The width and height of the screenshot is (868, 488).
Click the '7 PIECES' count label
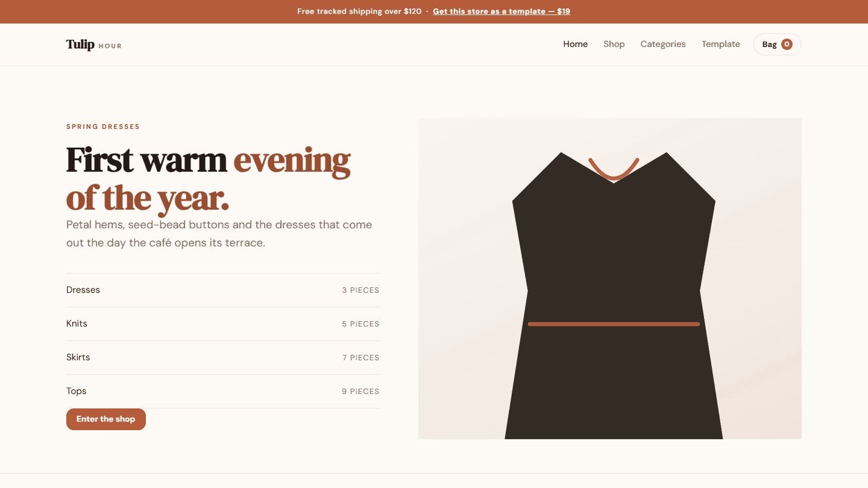click(x=360, y=358)
